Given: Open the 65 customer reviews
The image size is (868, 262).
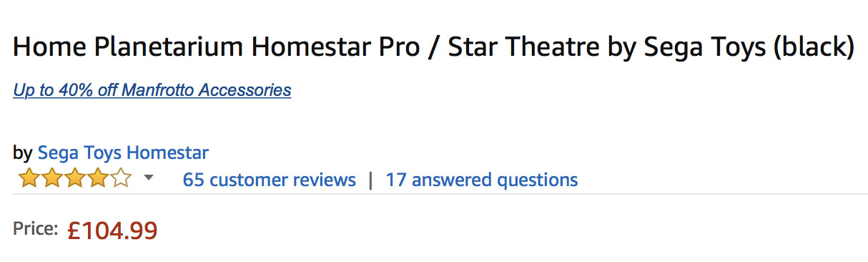Looking at the screenshot, I should (269, 180).
